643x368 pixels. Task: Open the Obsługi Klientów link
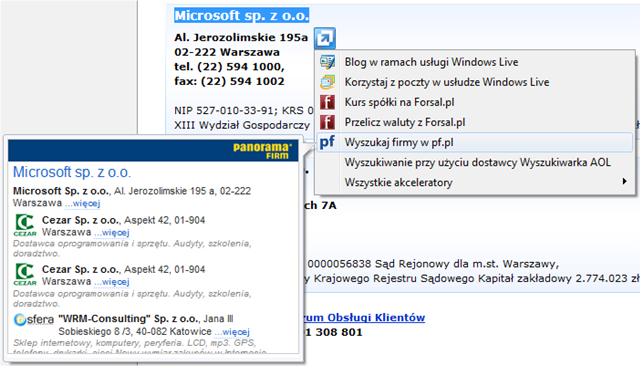click(x=365, y=318)
